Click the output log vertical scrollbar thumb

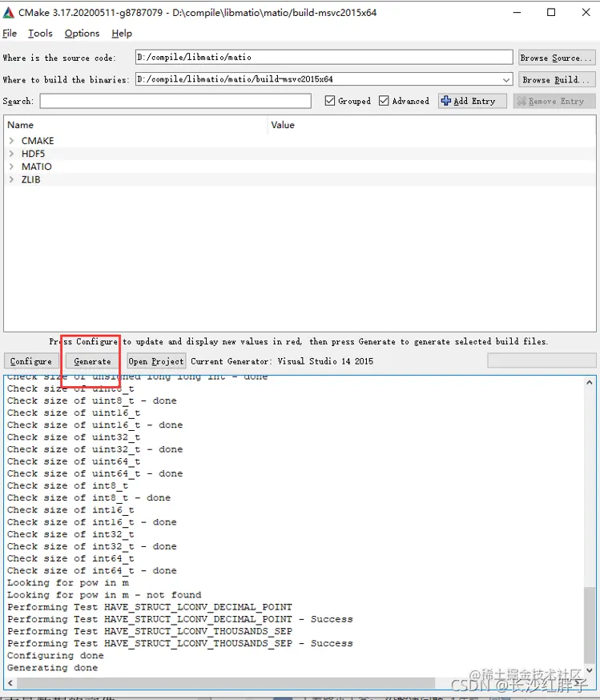(x=590, y=626)
